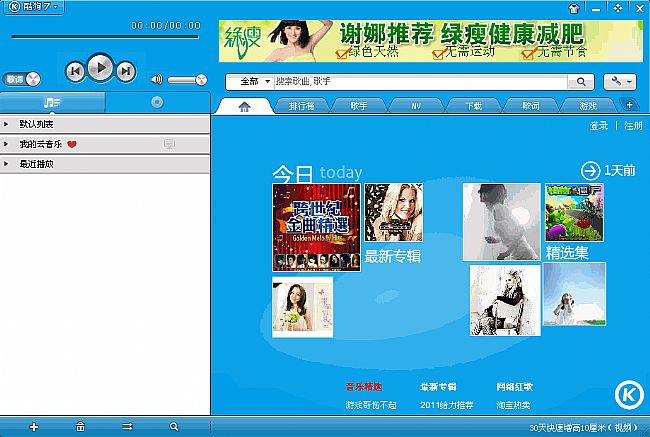The height and width of the screenshot is (437, 650).
Task: Click the 2011给力推荐 link
Action: [447, 405]
